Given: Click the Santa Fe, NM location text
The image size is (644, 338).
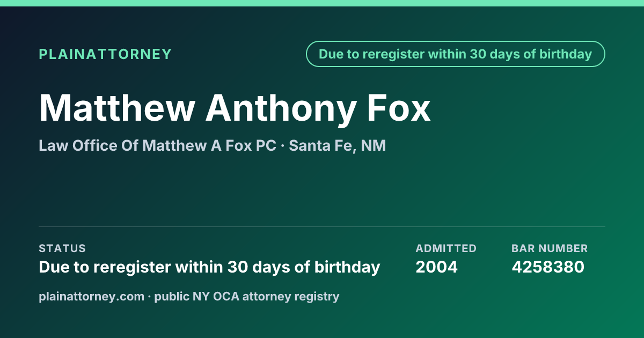Looking at the screenshot, I should coord(337,145).
